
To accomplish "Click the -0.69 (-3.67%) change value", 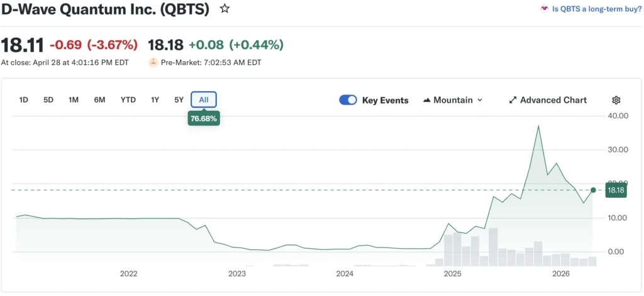I will click(x=94, y=45).
